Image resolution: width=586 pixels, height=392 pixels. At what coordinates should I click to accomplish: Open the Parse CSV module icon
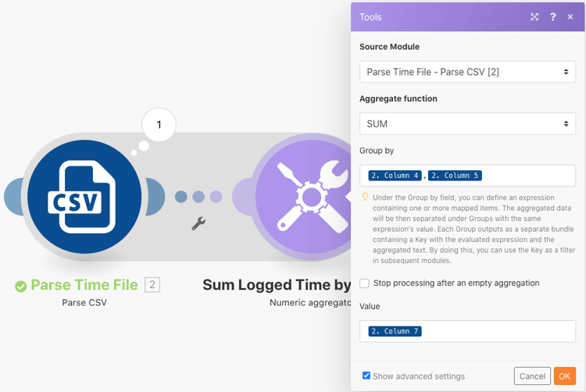(84, 197)
